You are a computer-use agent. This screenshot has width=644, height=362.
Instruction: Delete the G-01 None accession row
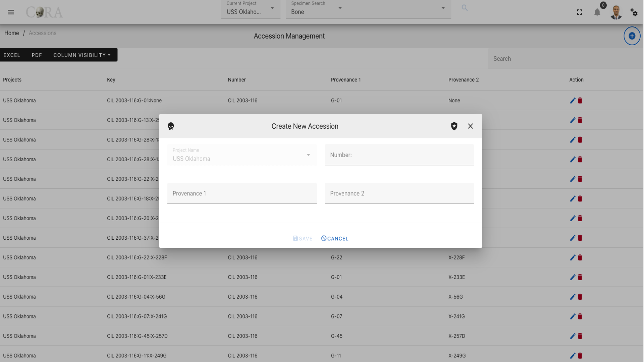pos(580,101)
